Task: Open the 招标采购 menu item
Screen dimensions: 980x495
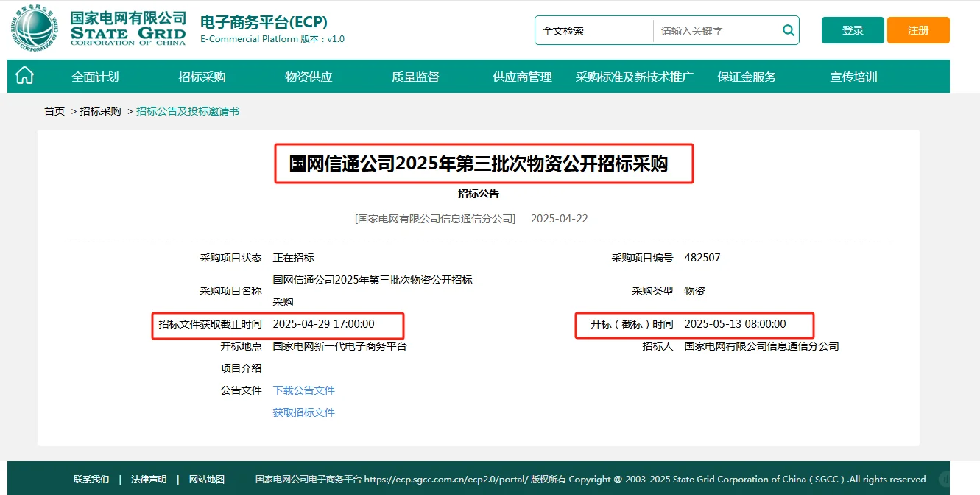Action: point(200,76)
